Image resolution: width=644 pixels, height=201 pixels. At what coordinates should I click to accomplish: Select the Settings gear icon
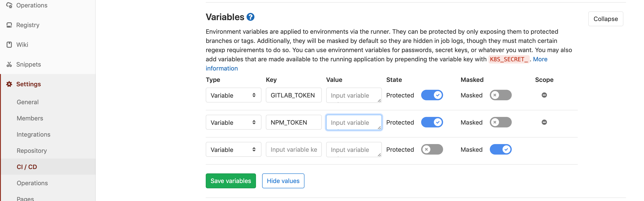(9, 84)
